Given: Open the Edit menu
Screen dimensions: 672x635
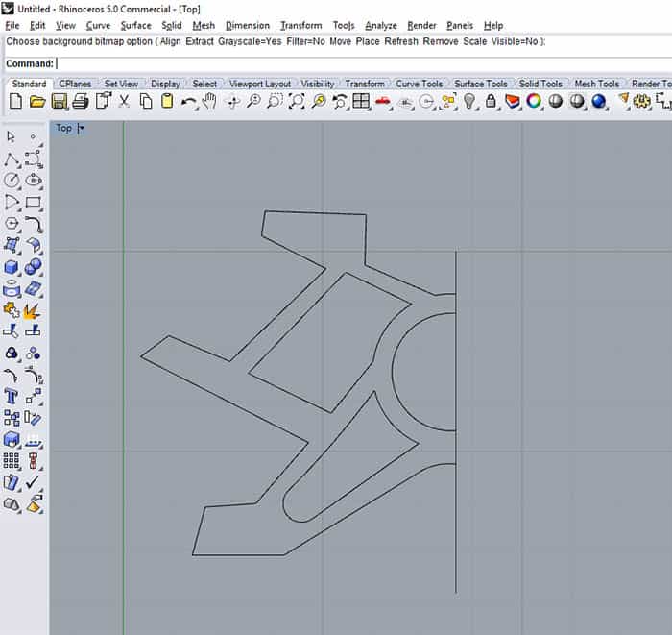Looking at the screenshot, I should coord(37,26).
